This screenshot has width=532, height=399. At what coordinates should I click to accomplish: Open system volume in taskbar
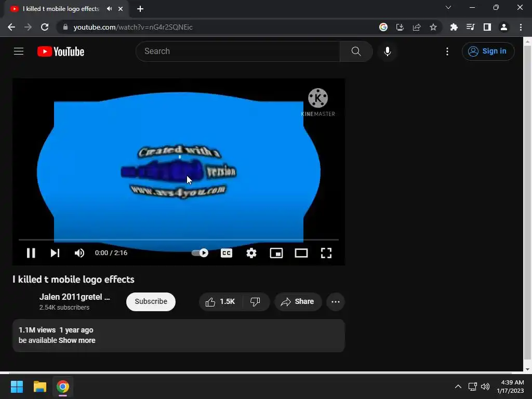point(485,387)
